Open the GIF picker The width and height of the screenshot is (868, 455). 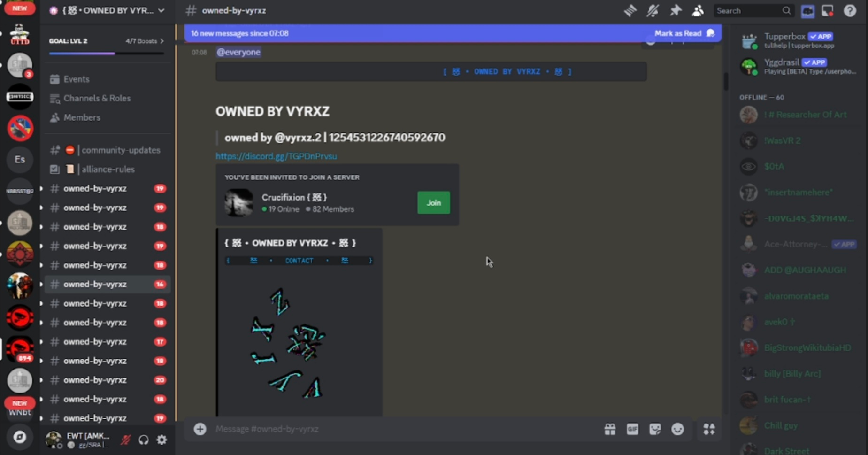tap(632, 429)
